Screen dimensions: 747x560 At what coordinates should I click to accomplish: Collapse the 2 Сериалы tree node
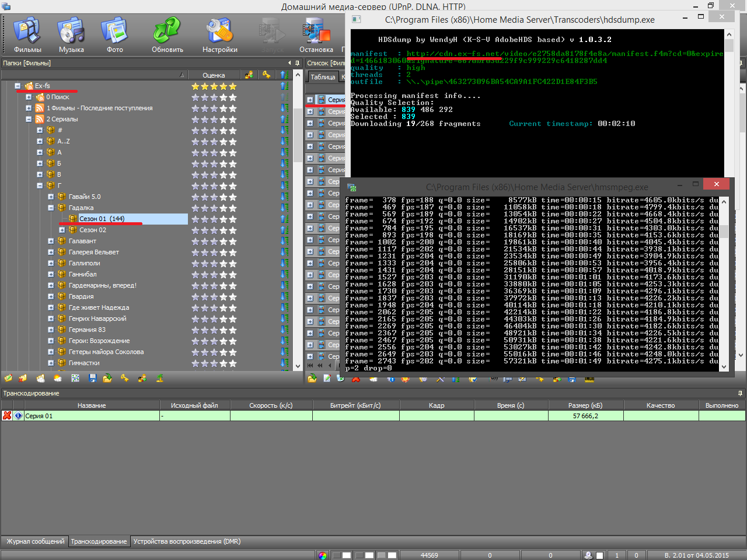click(29, 120)
